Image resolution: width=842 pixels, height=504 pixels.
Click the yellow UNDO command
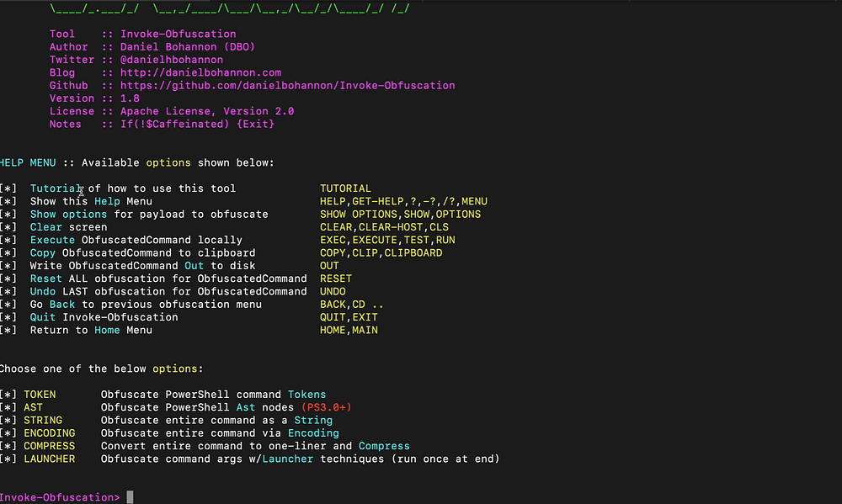click(333, 291)
